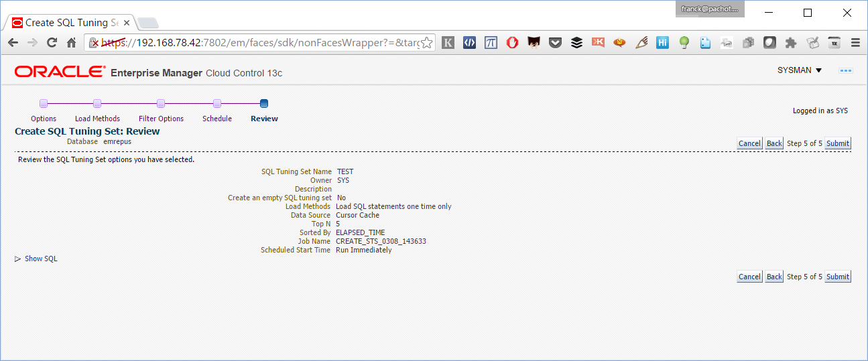The height and width of the screenshot is (361, 868).
Task: Open the green lightbulb extension icon
Action: click(x=684, y=42)
